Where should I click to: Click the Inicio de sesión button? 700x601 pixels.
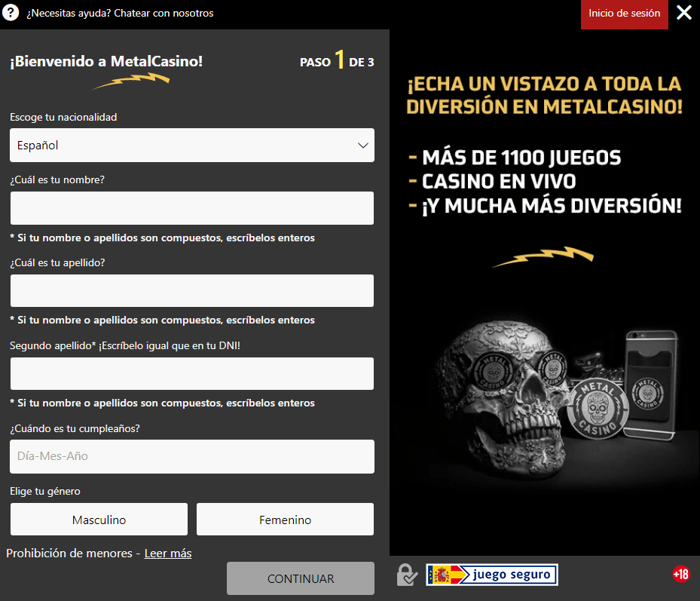624,14
